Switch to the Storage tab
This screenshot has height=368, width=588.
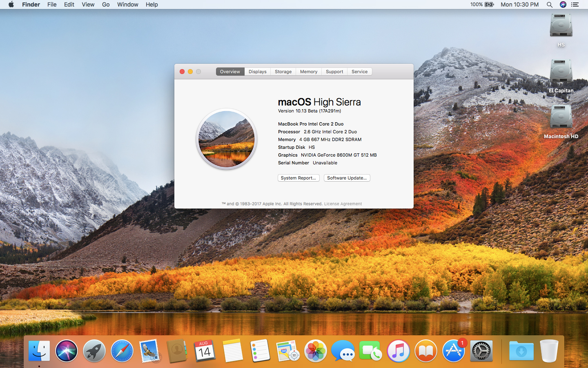coord(283,71)
